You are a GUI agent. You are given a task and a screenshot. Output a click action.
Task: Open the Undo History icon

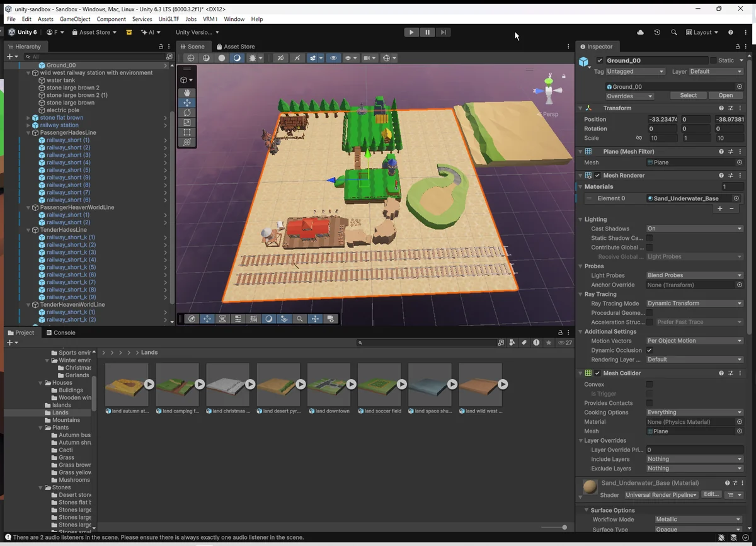click(657, 32)
